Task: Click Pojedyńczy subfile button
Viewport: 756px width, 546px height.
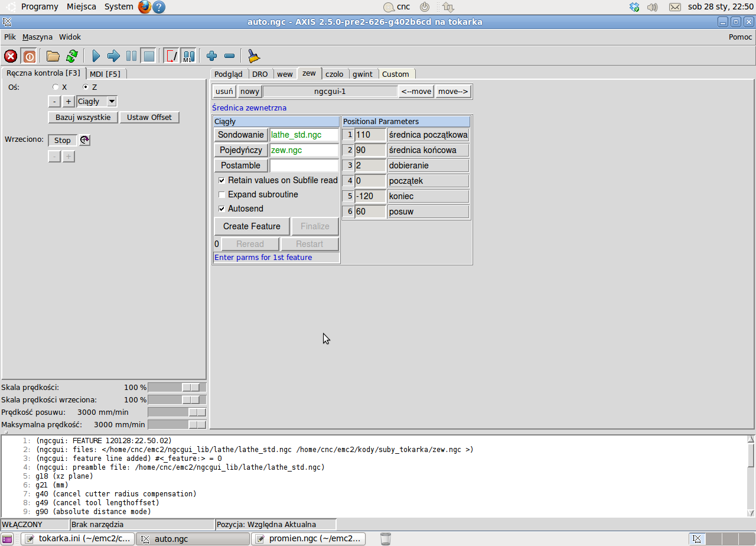Action: click(241, 150)
